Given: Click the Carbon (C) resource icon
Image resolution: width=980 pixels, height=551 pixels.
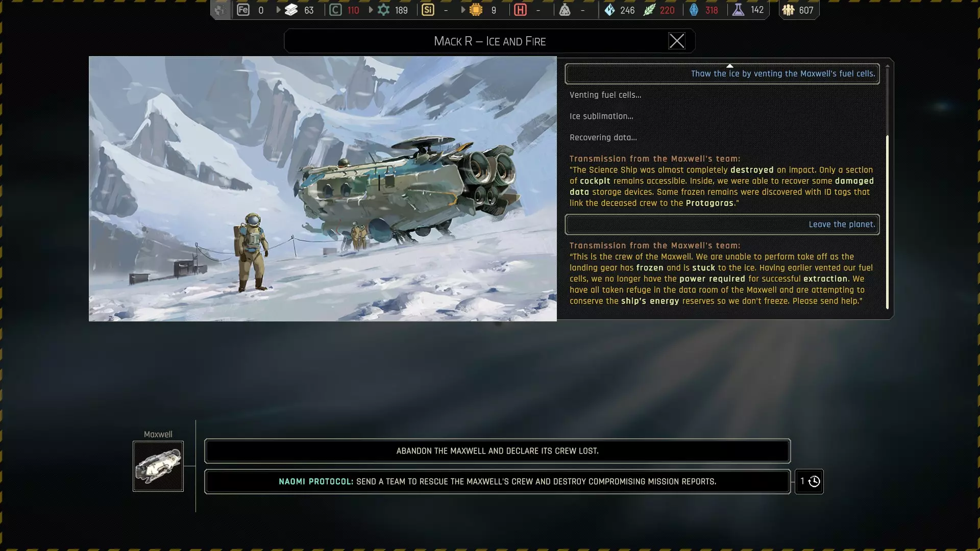Looking at the screenshot, I should click(x=335, y=10).
